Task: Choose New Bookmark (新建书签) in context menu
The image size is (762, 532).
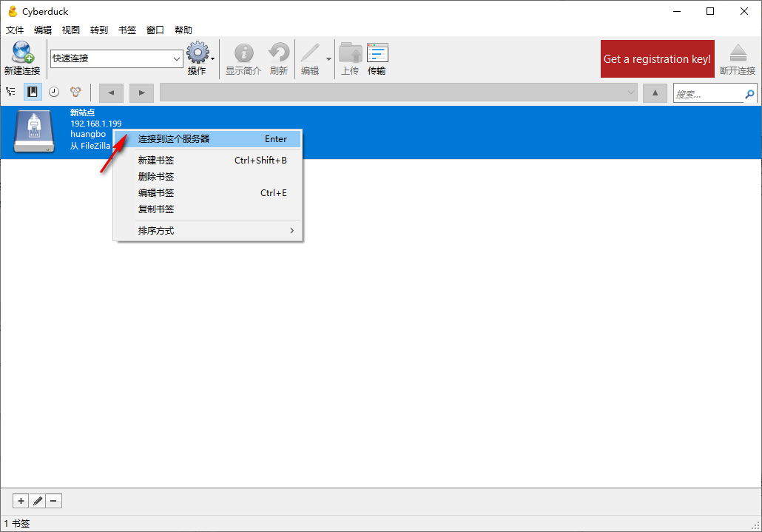Action: coord(207,161)
